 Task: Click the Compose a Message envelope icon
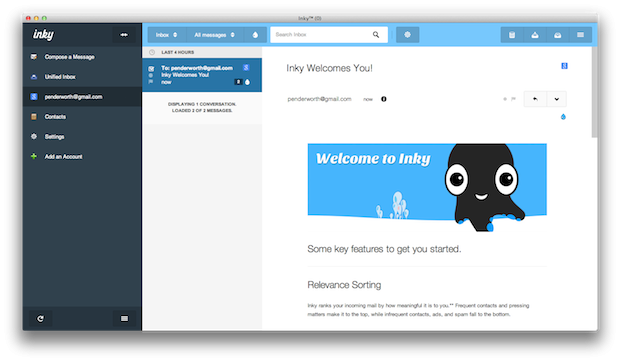tap(34, 57)
